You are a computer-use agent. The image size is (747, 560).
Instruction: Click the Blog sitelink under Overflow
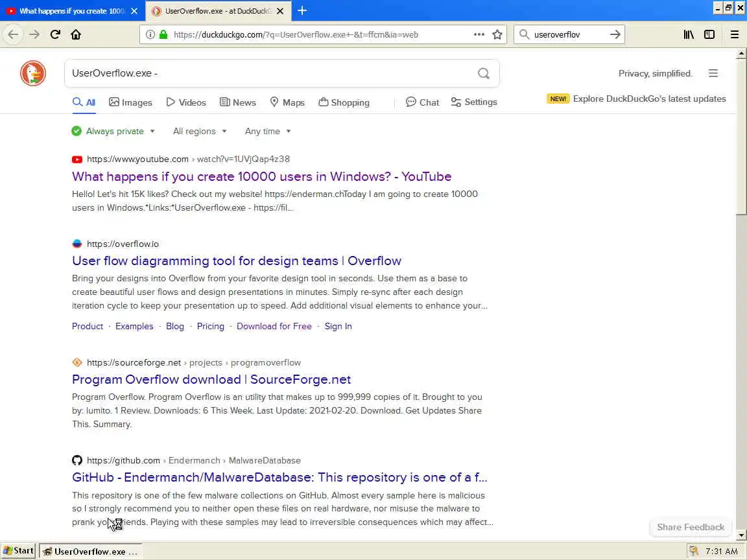[x=175, y=326]
